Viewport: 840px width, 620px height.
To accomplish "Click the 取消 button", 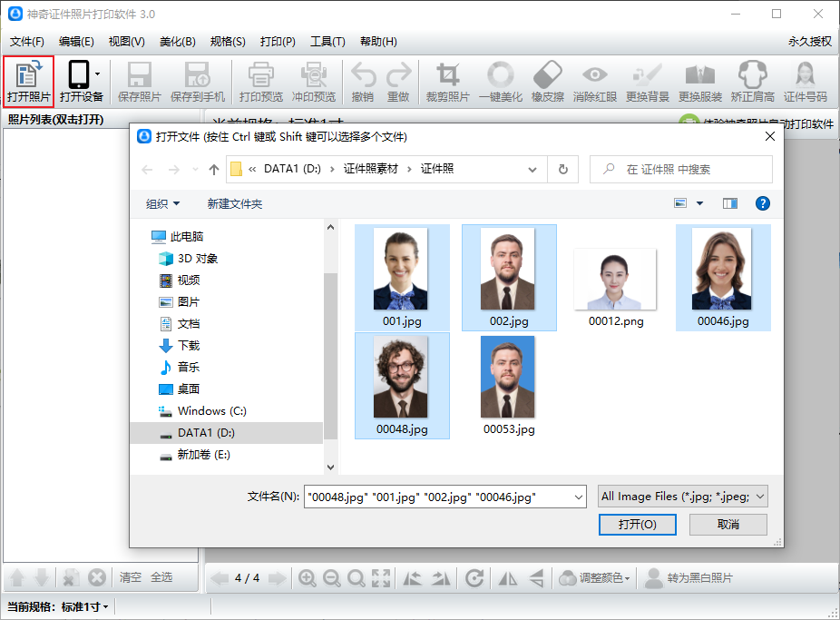I will tap(728, 524).
